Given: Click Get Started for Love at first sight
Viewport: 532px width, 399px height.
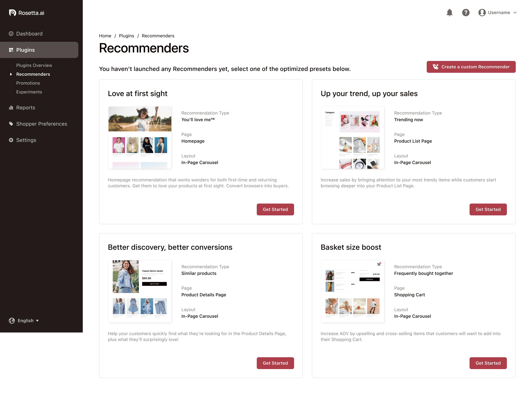Looking at the screenshot, I should click(275, 209).
